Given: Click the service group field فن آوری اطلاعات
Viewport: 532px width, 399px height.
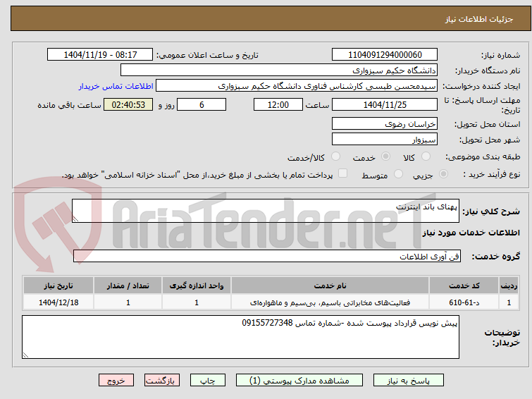Looking at the screenshot, I should [267, 256].
